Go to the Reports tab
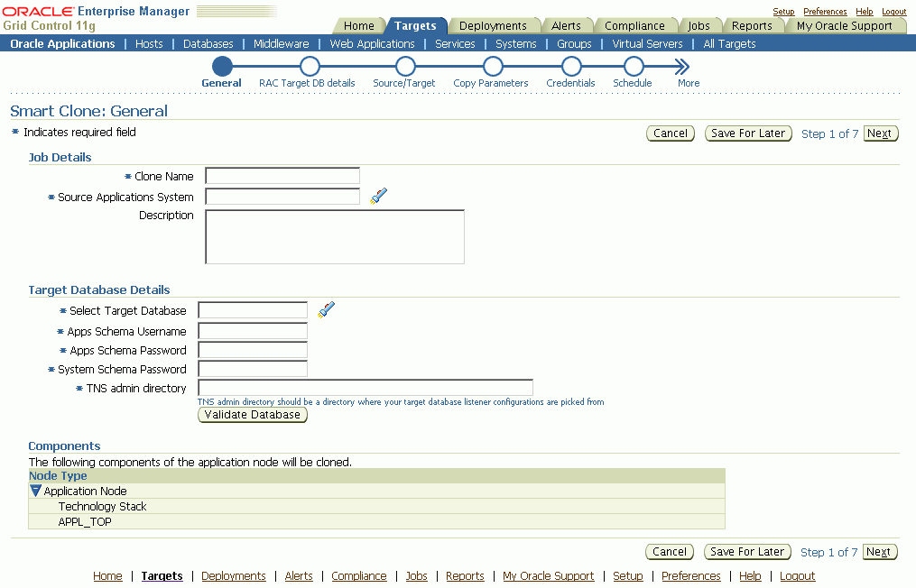Screen dimensions: 916x588 tap(752, 25)
